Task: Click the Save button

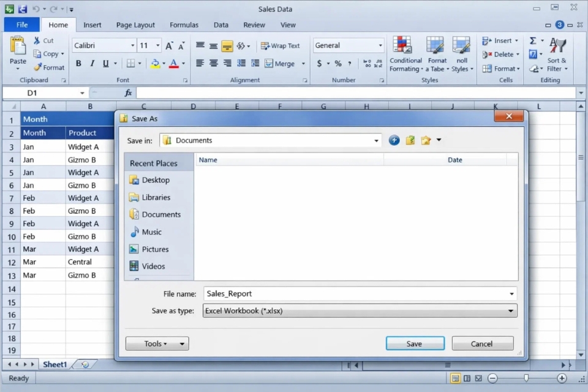Action: pos(415,344)
